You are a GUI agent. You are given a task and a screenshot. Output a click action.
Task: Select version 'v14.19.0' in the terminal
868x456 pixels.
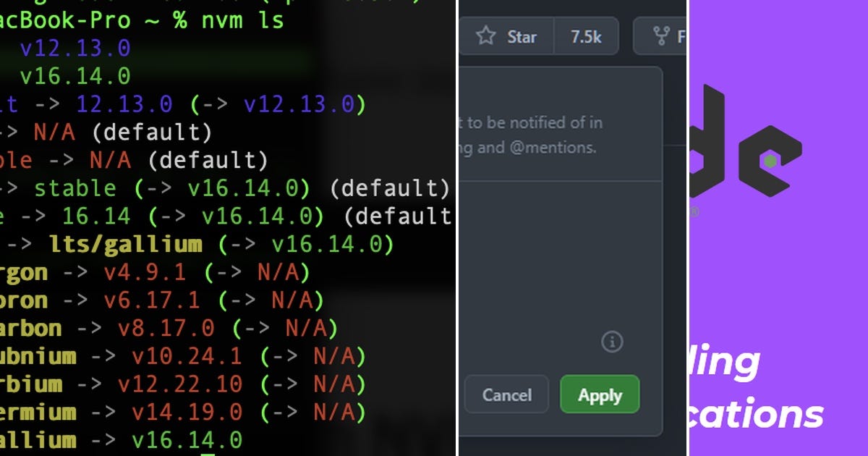point(187,412)
